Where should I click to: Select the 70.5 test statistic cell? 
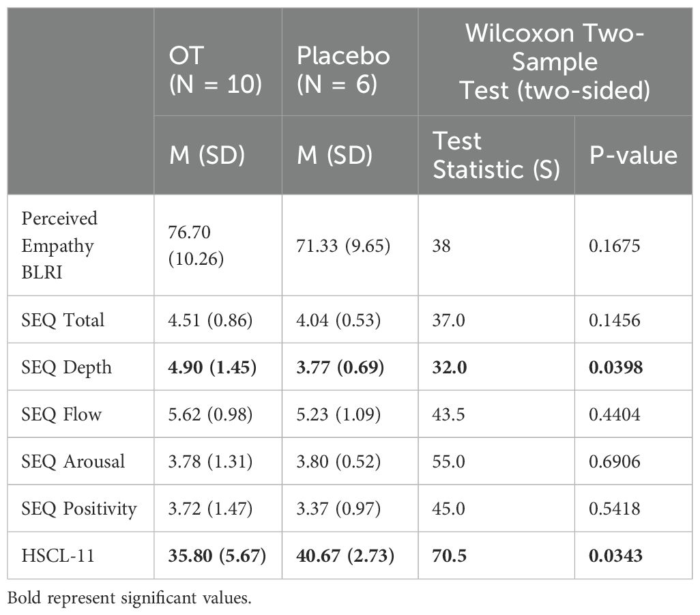449,556
